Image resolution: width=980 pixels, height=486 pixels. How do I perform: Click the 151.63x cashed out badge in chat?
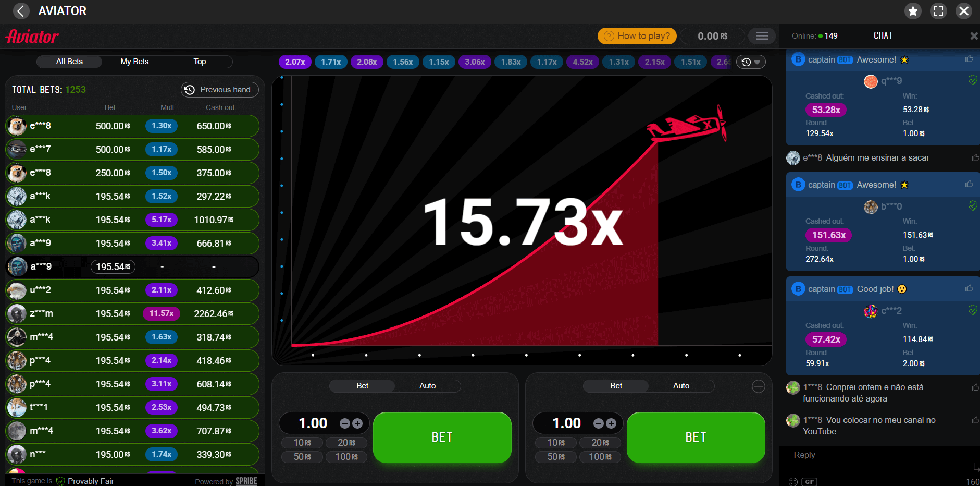829,235
